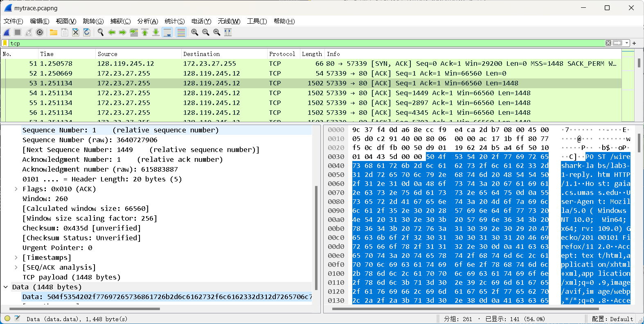644x324 pixels.
Task: Start capturing packets with the shark fin icon
Action: [7, 32]
